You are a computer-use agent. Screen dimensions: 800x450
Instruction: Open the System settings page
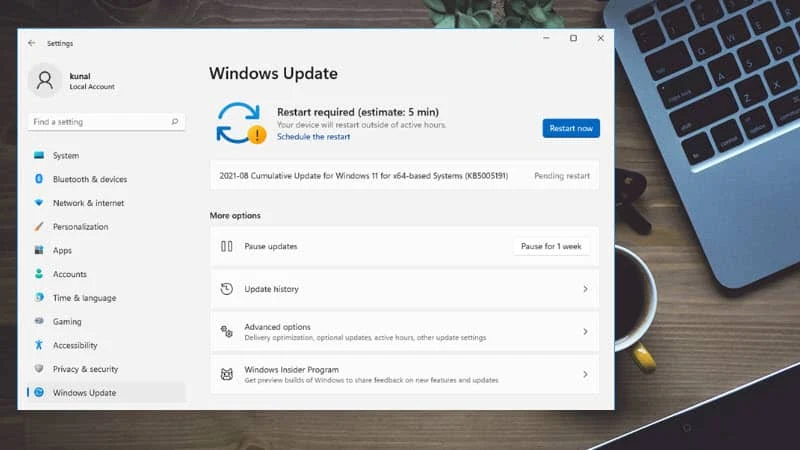click(106, 155)
